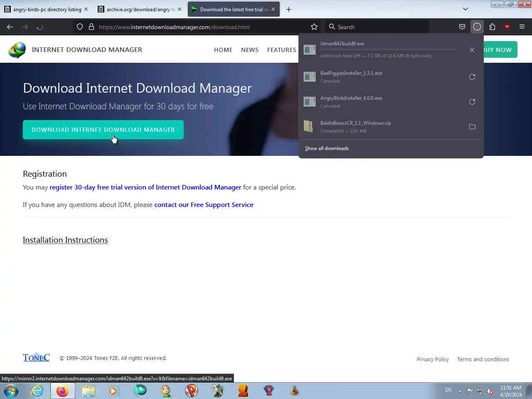Switch to angry-birds-pc directory listing tab
532x399 pixels.
point(46,9)
